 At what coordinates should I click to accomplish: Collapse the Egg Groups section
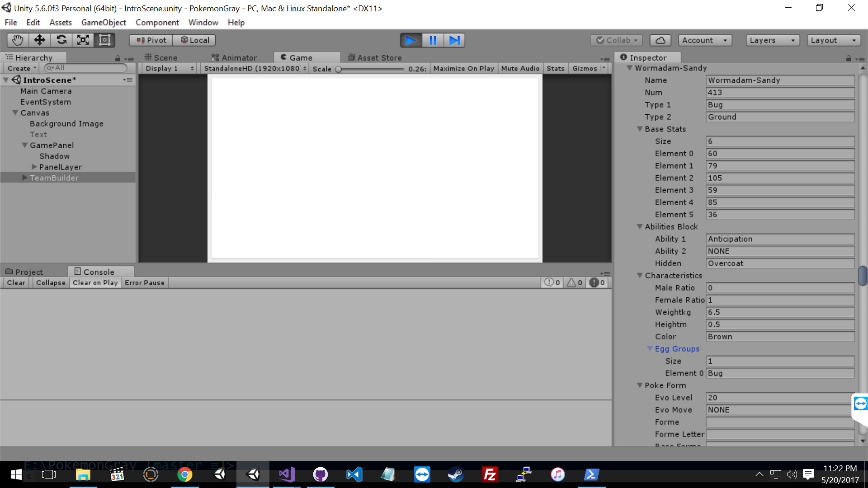click(650, 348)
